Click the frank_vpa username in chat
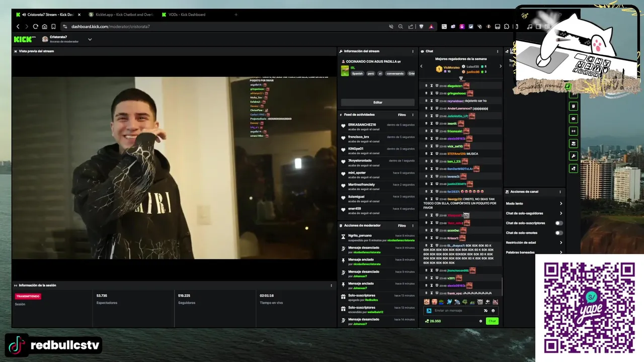 point(455,293)
